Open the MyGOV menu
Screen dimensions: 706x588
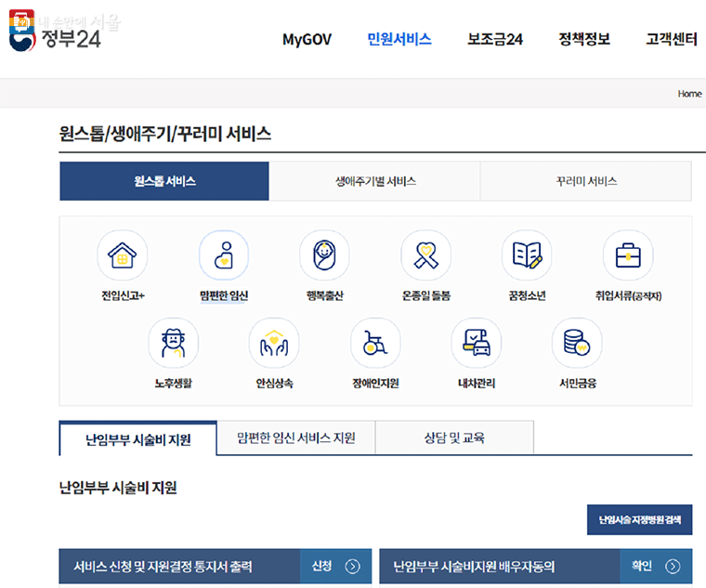point(307,40)
